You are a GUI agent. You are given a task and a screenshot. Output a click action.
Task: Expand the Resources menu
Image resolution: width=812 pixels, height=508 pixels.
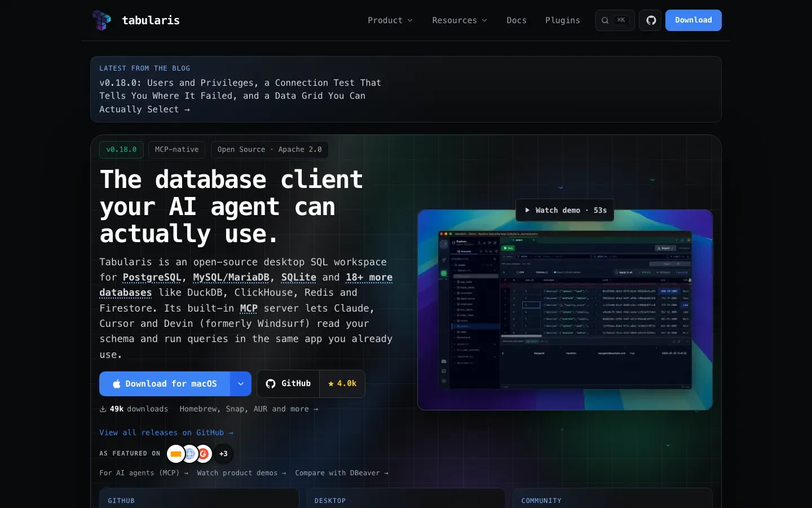coord(460,20)
